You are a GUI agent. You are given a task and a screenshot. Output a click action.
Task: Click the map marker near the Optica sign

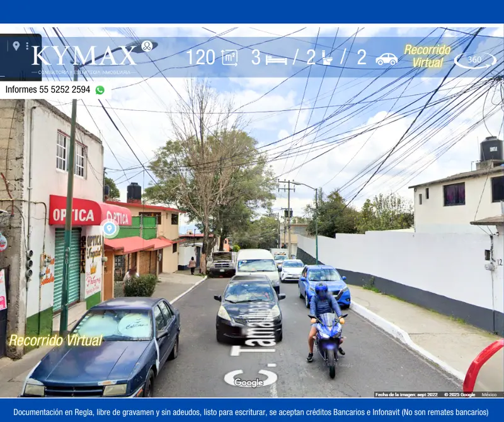109,229
